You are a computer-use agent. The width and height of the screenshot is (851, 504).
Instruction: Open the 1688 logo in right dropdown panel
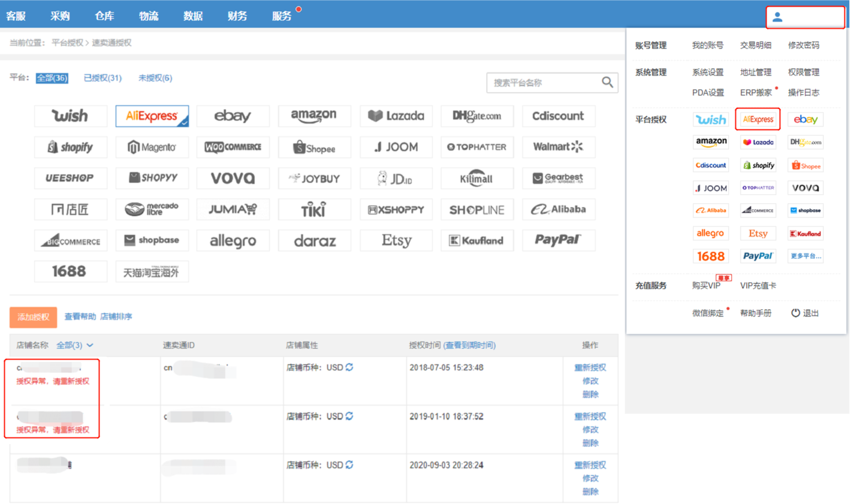(711, 256)
